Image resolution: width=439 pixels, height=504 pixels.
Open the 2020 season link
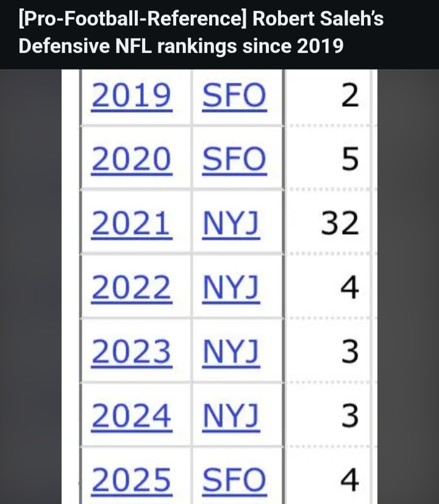point(132,159)
